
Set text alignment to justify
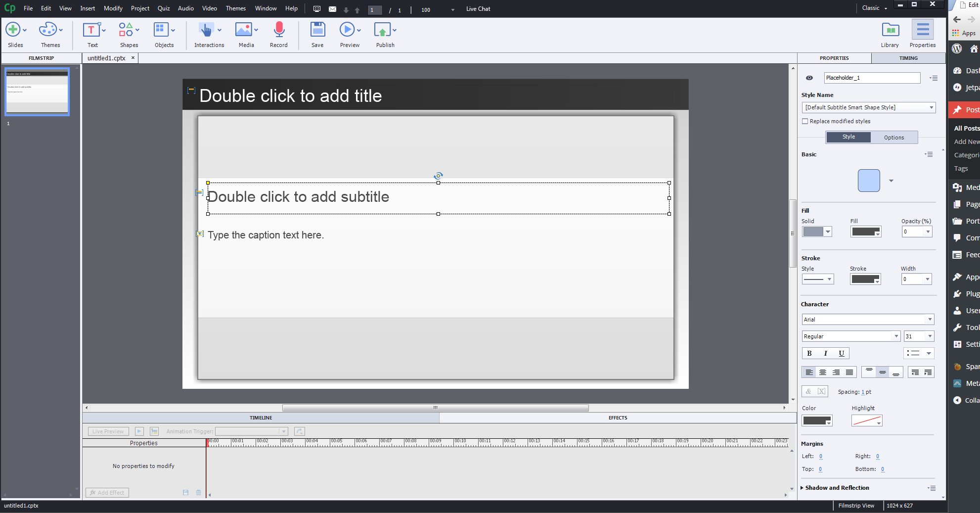(x=849, y=372)
